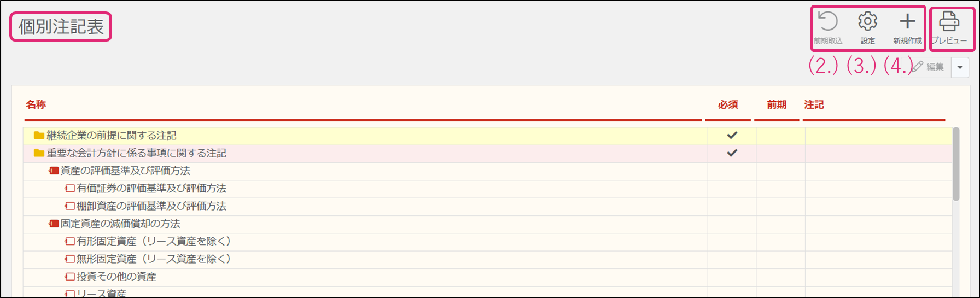The width and height of the screenshot is (980, 298).
Task: Click red tag icon of 固定資産の減価償却の方法
Action: click(54, 224)
